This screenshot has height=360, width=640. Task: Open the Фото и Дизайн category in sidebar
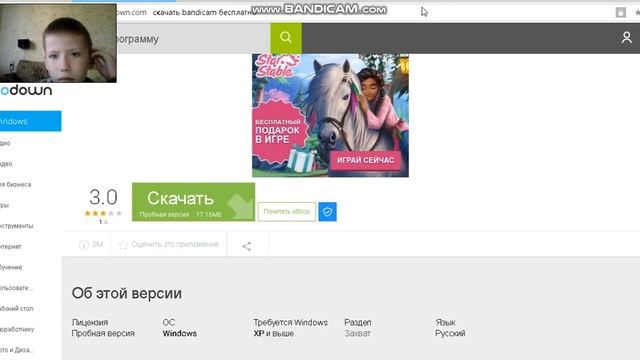click(17, 350)
